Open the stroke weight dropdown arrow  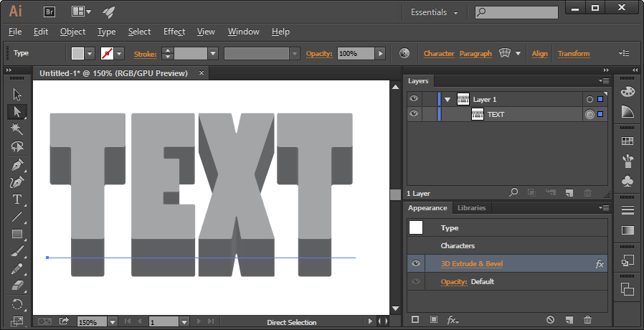pos(213,53)
